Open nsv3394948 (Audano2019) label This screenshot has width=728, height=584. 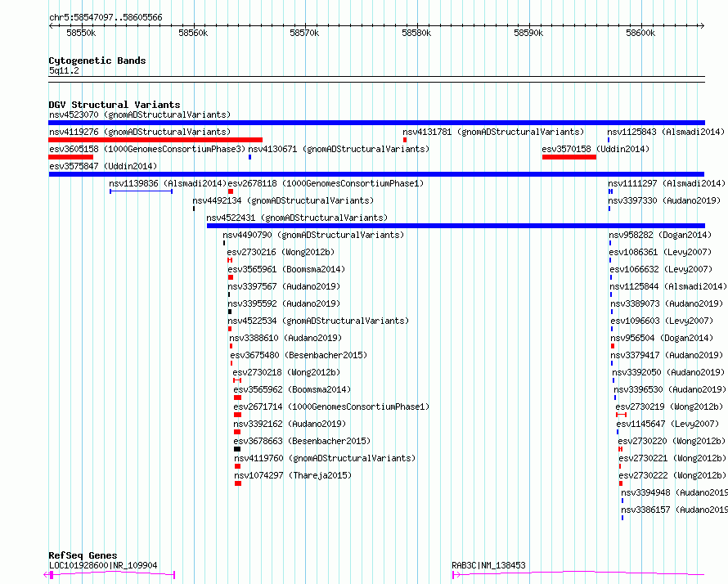pos(674,492)
